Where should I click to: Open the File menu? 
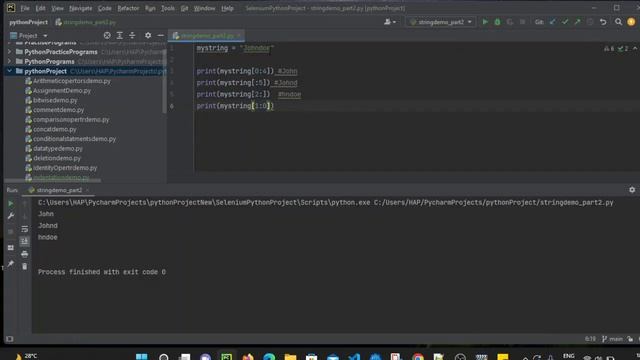25,8
